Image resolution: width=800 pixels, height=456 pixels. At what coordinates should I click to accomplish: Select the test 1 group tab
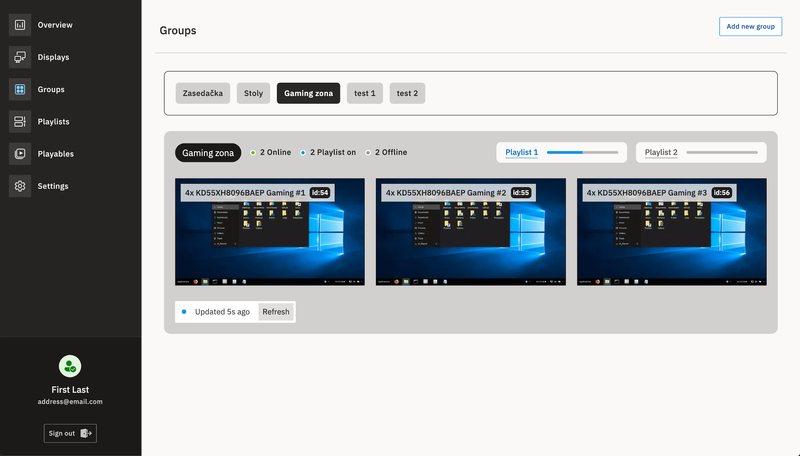[x=365, y=93]
